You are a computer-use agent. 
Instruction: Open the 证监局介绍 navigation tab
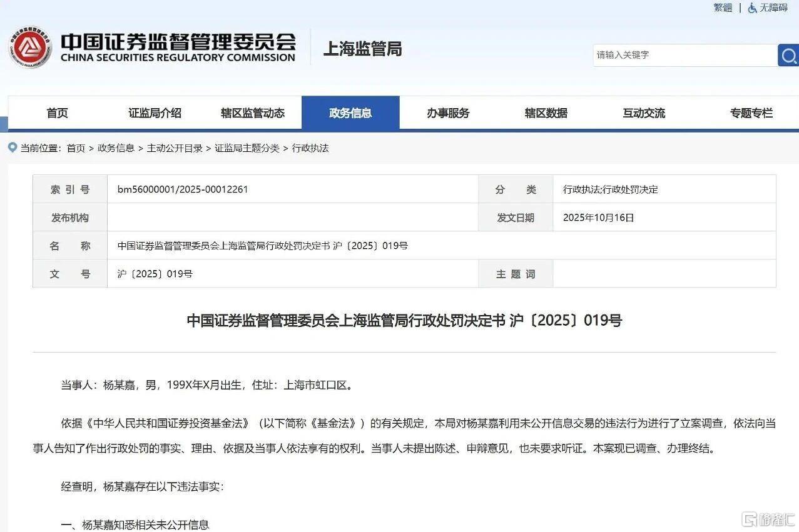click(155, 113)
